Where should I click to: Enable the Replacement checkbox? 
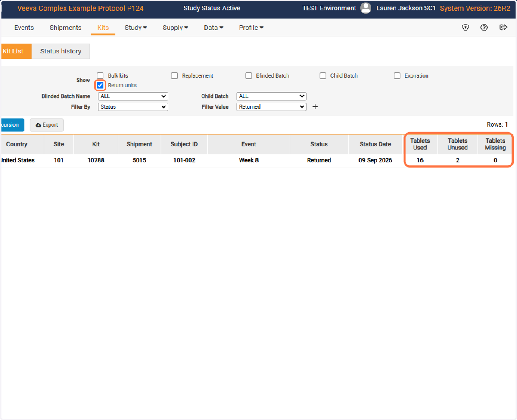[x=174, y=76]
